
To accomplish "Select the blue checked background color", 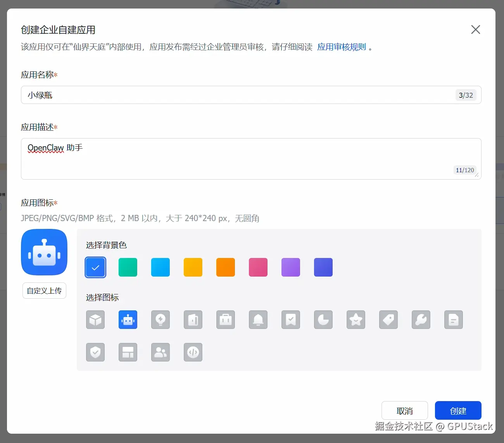I will pyautogui.click(x=95, y=267).
